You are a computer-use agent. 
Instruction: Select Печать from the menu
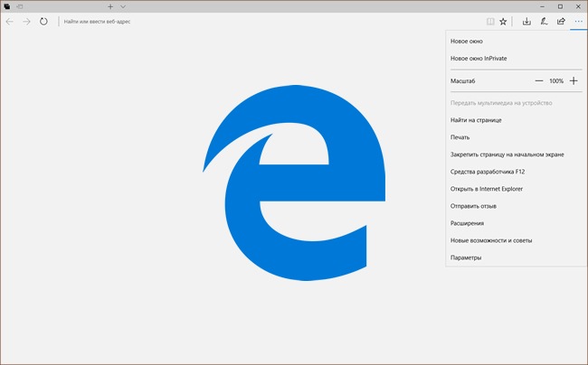(x=514, y=137)
